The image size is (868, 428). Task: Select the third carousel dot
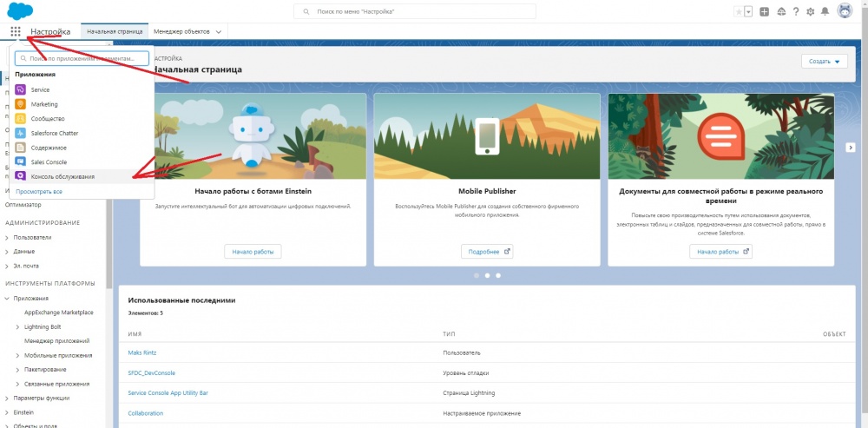[x=498, y=275]
